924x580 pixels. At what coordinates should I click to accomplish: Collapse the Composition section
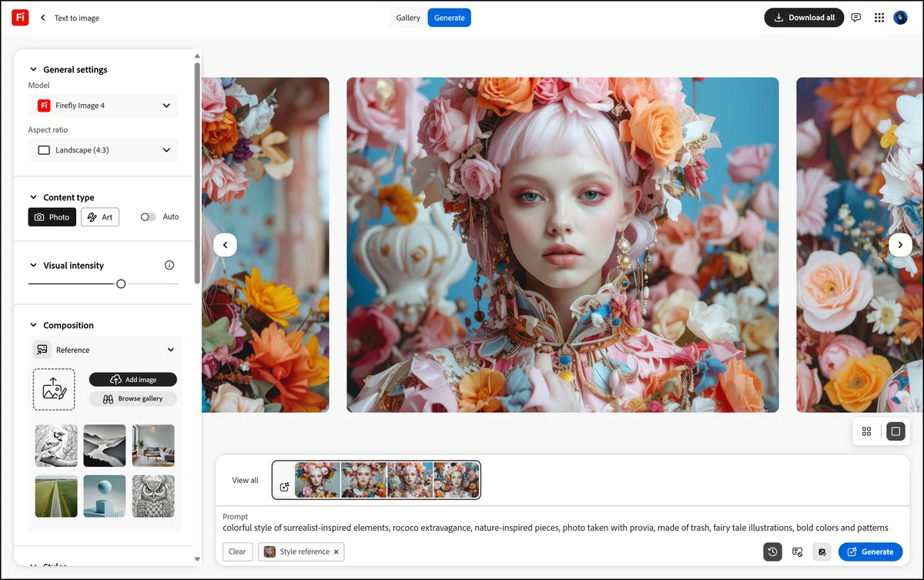pos(33,325)
